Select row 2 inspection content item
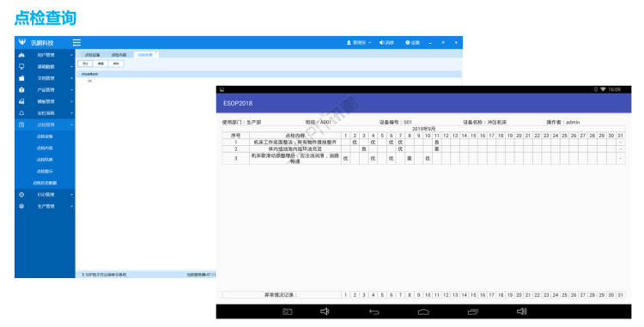Screen dimensions: 644x327 [x=295, y=149]
